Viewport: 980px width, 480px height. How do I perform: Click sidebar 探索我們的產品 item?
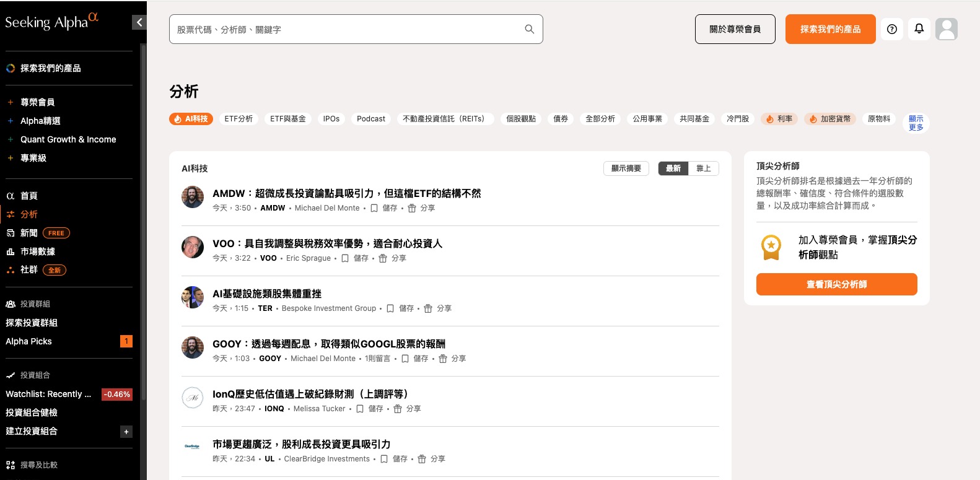[x=51, y=68]
